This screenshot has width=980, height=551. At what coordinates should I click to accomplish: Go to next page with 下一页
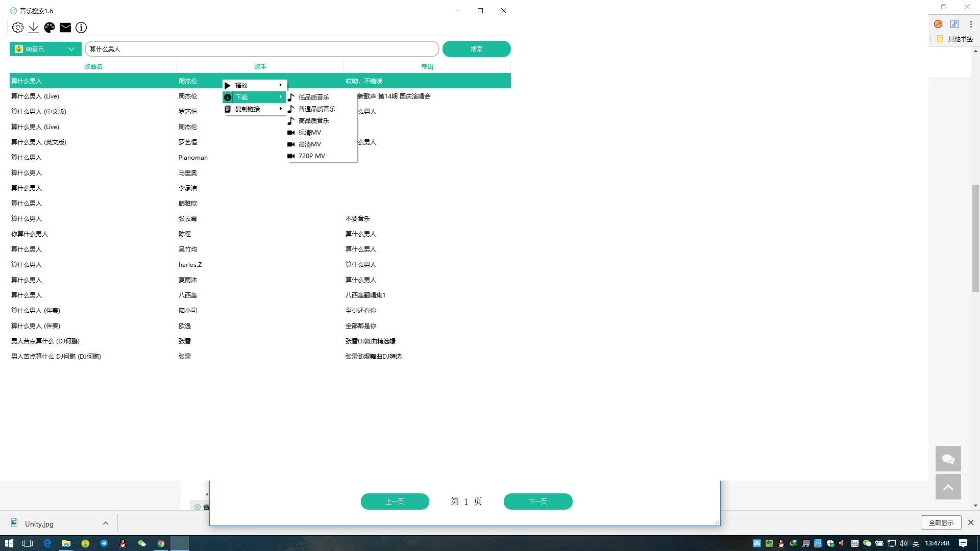[x=538, y=502]
